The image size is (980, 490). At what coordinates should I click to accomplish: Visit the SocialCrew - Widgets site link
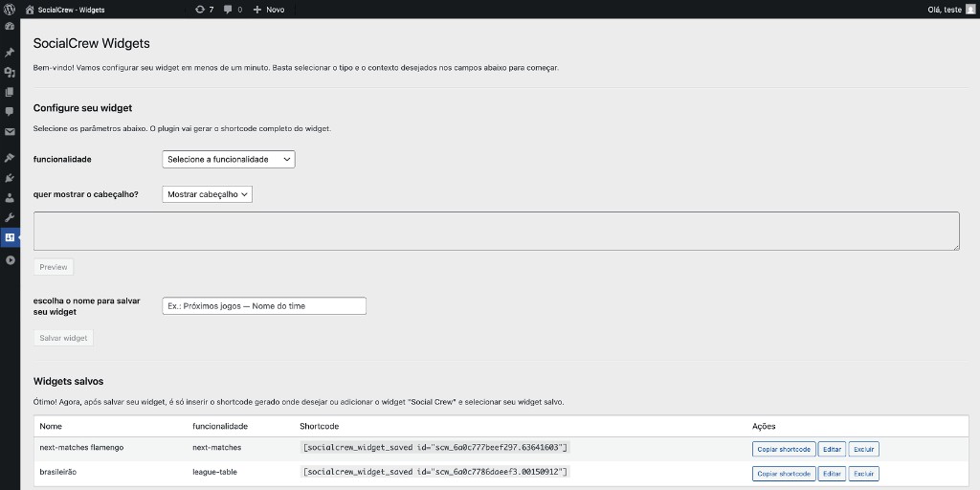(x=64, y=10)
